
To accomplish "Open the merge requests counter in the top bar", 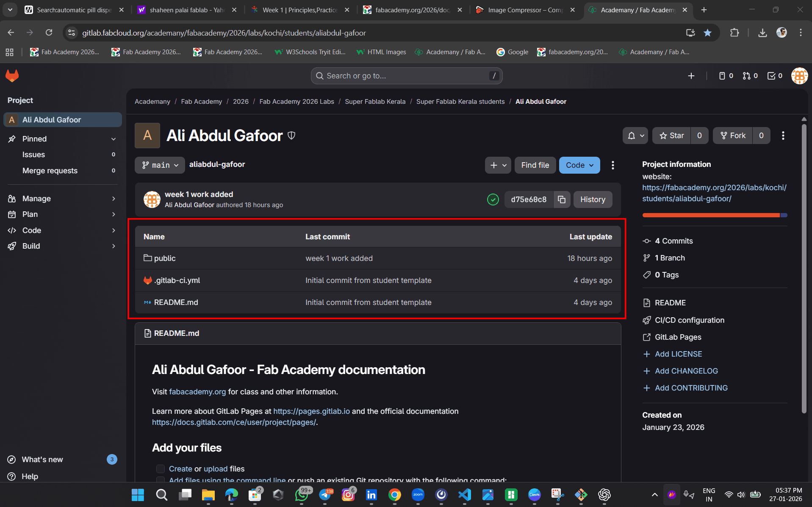I will [x=750, y=76].
